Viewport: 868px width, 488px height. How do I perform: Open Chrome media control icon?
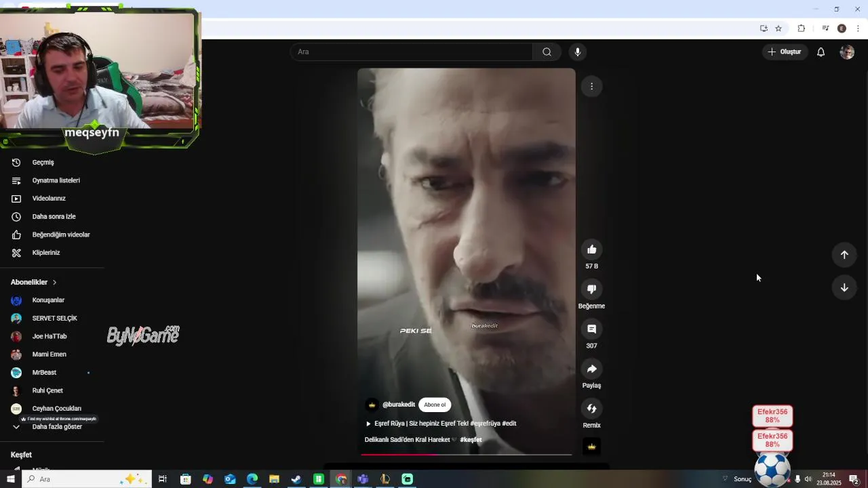[825, 28]
